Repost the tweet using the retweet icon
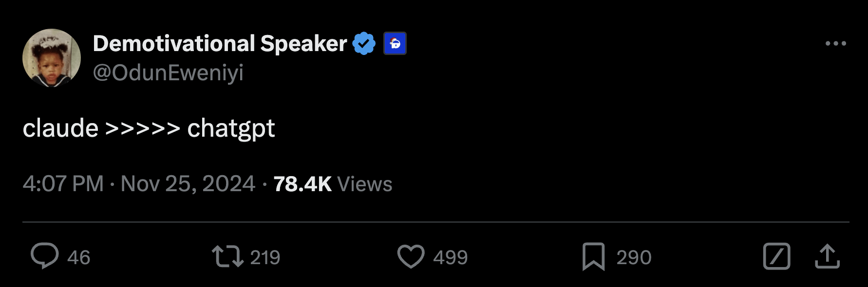Screen dimensions: 868x287 (x=227, y=256)
